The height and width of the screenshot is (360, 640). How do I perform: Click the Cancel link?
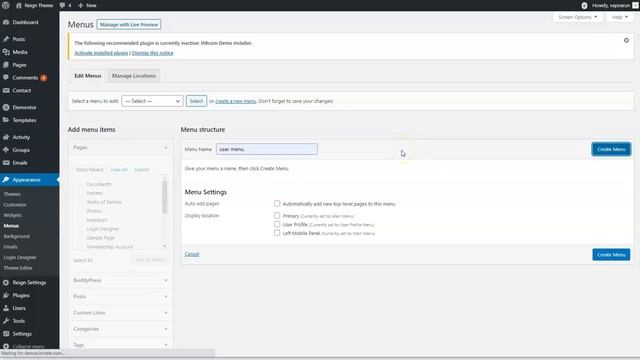[x=192, y=254]
